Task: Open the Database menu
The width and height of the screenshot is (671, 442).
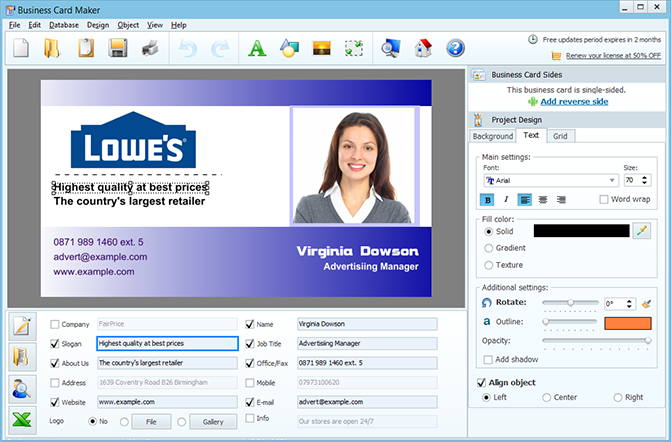Action: point(64,25)
